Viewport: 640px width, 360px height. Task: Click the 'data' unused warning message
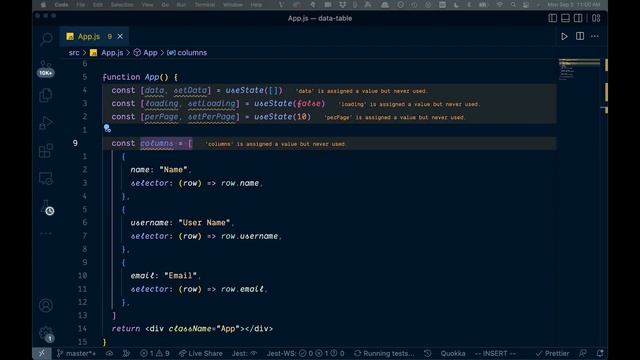click(362, 91)
